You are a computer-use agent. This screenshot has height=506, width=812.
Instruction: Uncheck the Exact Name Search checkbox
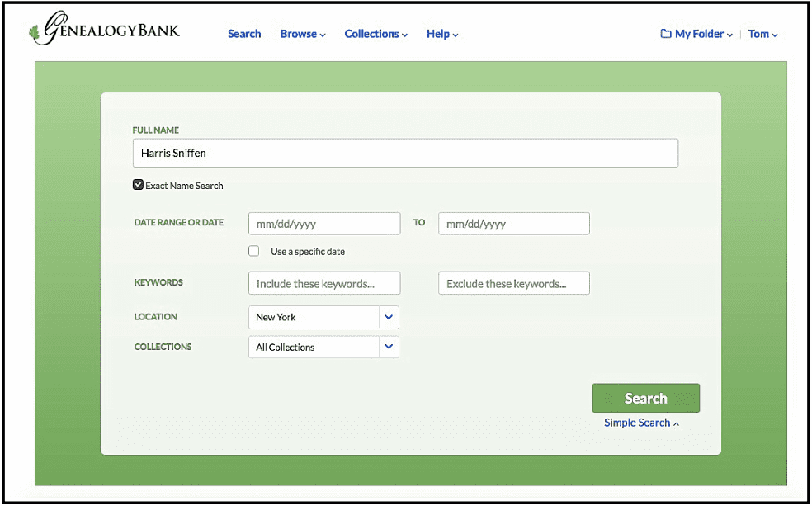(138, 185)
